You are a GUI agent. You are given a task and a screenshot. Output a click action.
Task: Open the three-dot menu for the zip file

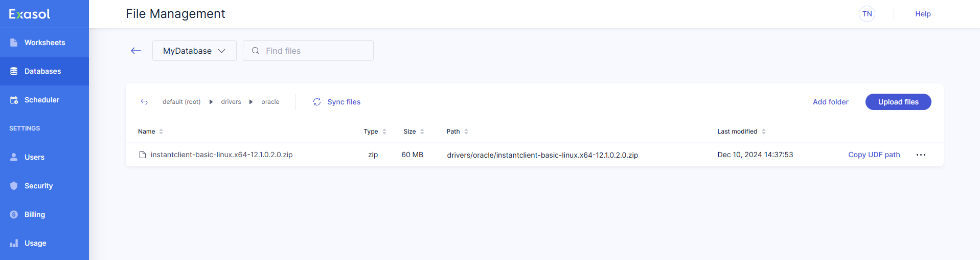coord(921,155)
